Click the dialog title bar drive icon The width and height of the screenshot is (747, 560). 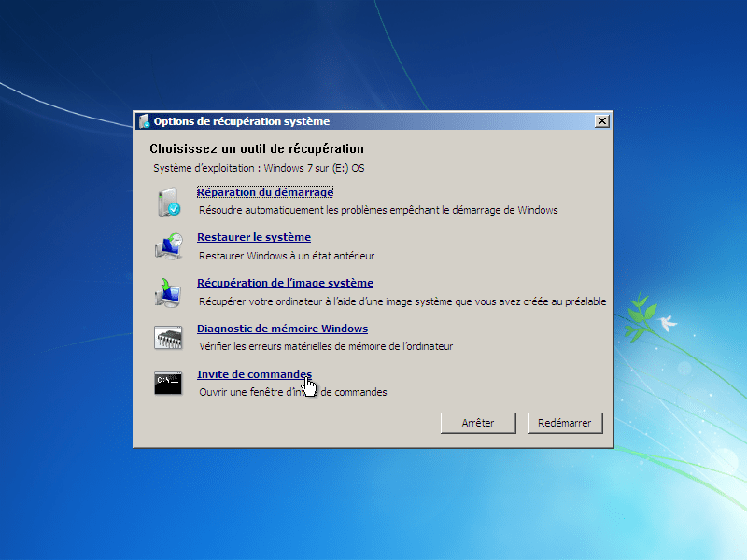(145, 121)
